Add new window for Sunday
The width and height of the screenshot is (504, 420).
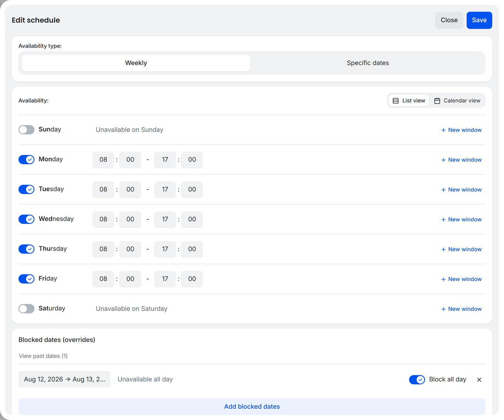pyautogui.click(x=461, y=130)
